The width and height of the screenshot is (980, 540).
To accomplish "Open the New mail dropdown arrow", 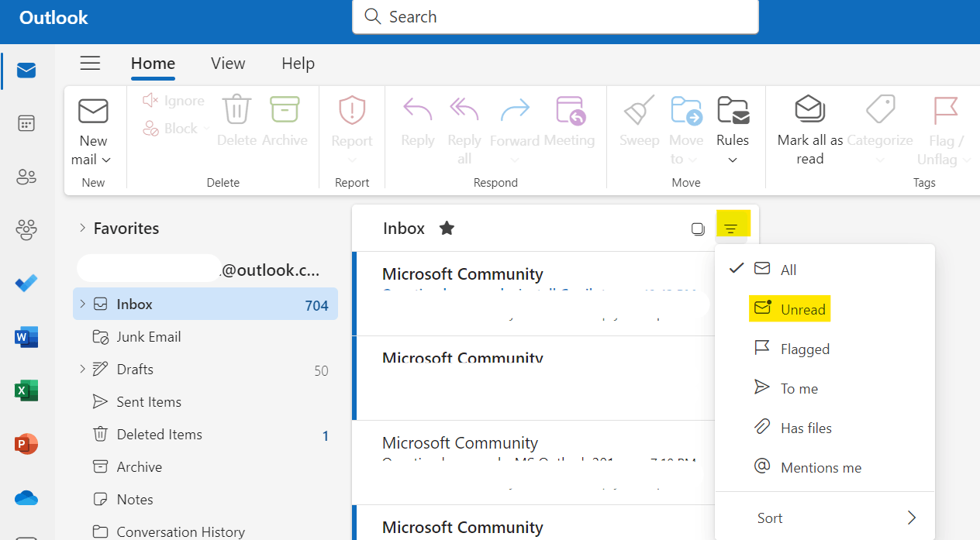I will click(105, 160).
